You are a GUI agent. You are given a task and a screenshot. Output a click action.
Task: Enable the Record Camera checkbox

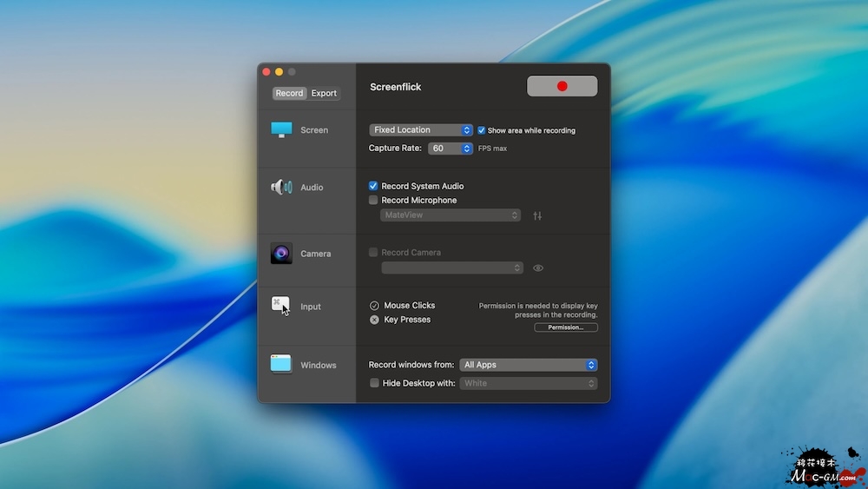tap(373, 252)
